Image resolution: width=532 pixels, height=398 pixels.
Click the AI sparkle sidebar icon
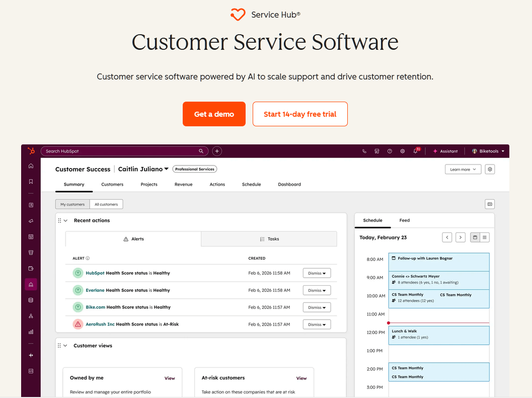tap(31, 355)
